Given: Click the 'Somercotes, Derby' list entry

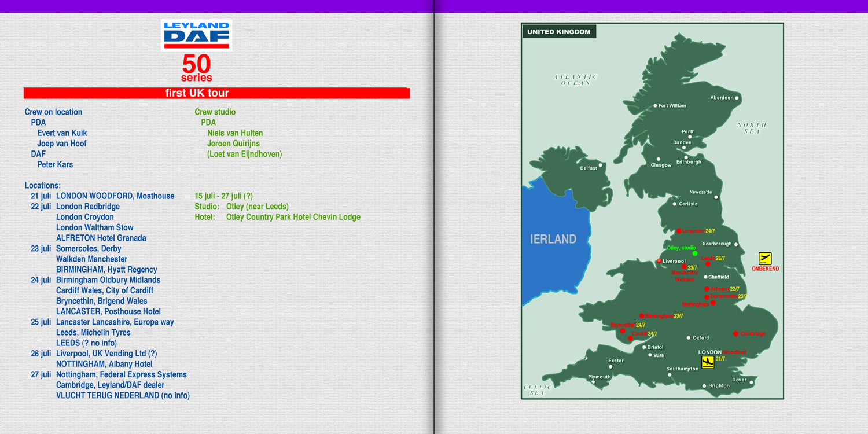Looking at the screenshot, I should click(89, 249).
